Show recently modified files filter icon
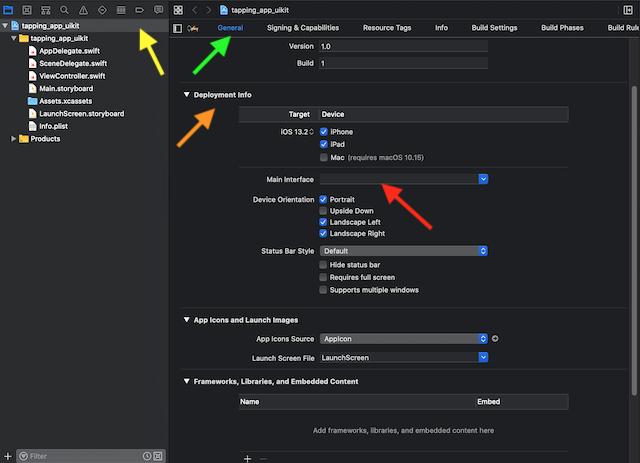The height and width of the screenshot is (463, 640). [147, 456]
